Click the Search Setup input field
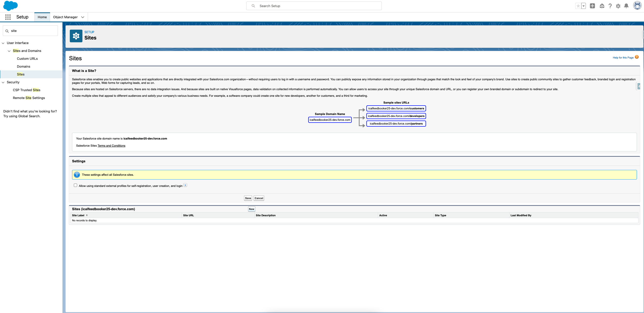 point(314,6)
